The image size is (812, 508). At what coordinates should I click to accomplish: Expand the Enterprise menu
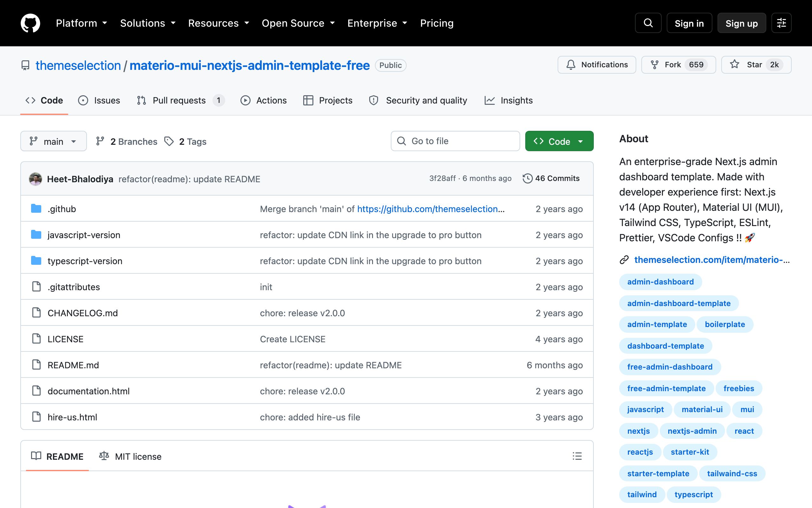(377, 23)
